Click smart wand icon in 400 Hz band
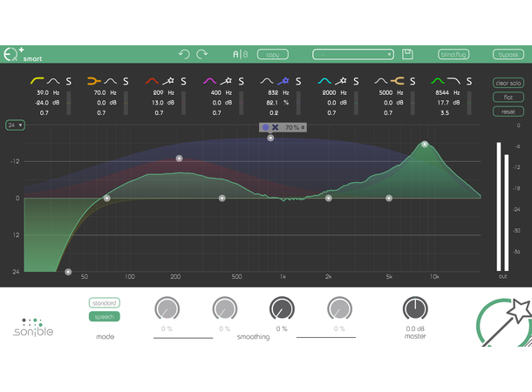 (x=226, y=81)
